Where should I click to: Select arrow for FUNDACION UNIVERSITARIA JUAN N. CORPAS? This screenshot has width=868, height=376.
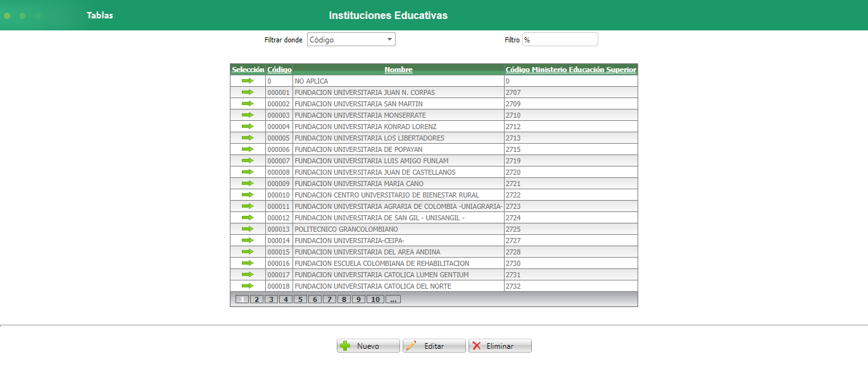pos(248,92)
